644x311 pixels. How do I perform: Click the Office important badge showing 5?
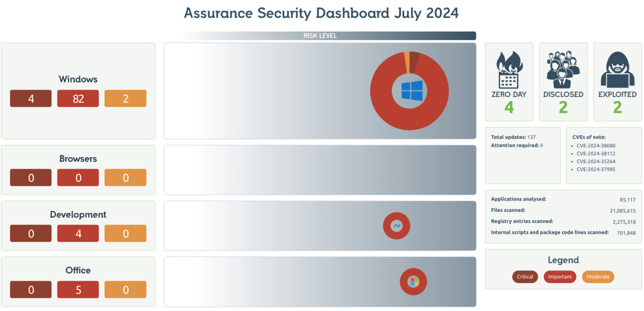point(78,290)
